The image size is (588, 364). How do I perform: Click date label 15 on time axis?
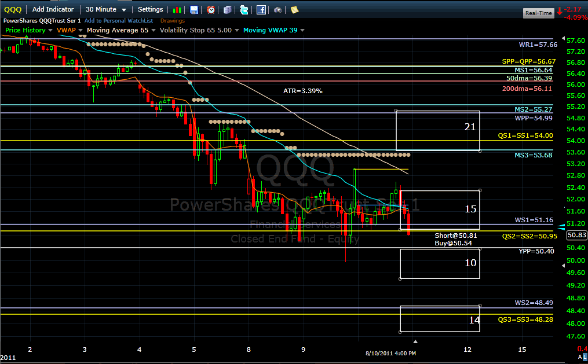pyautogui.click(x=522, y=350)
